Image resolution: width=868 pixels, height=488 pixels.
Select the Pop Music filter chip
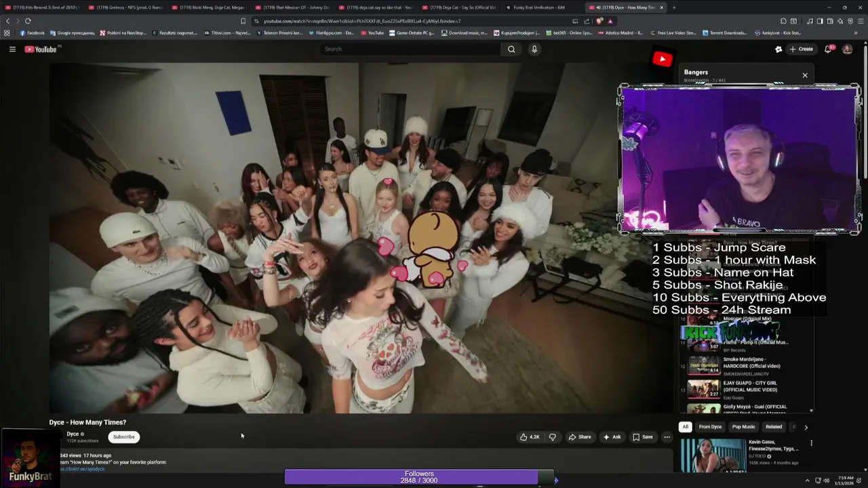(743, 427)
